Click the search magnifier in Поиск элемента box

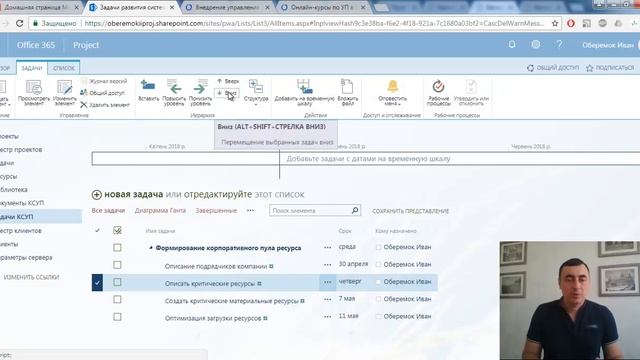pyautogui.click(x=355, y=210)
